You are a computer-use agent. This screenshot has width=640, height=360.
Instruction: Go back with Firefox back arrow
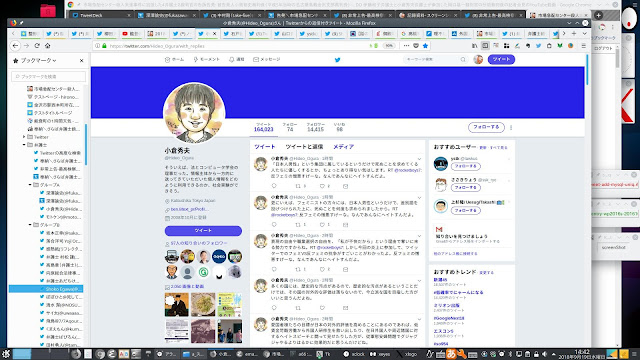(16, 46)
